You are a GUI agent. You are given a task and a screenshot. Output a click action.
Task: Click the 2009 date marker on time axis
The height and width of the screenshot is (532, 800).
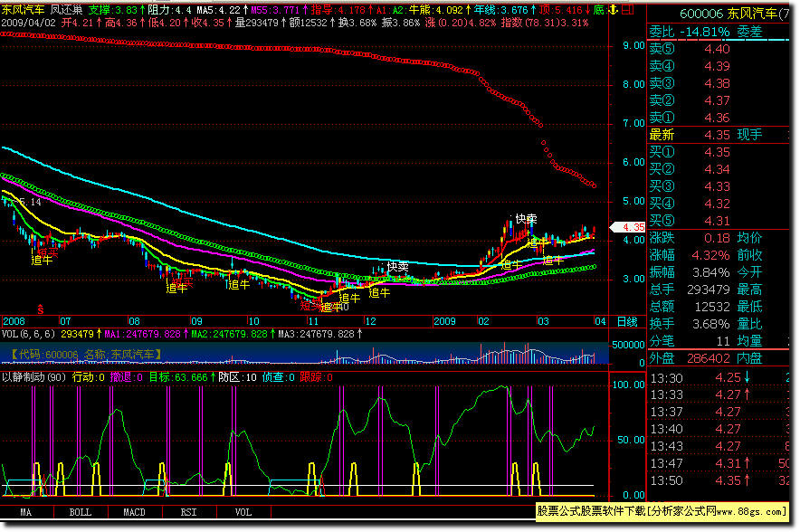(444, 321)
